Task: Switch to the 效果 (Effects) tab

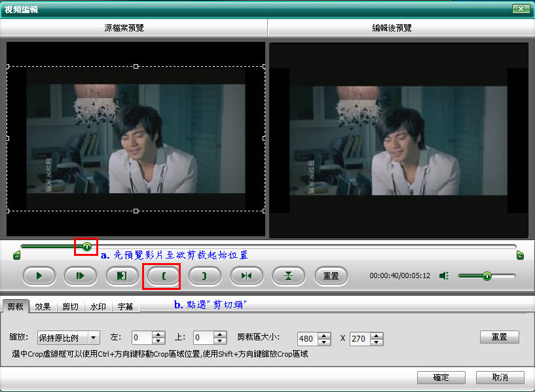Action: (x=43, y=306)
